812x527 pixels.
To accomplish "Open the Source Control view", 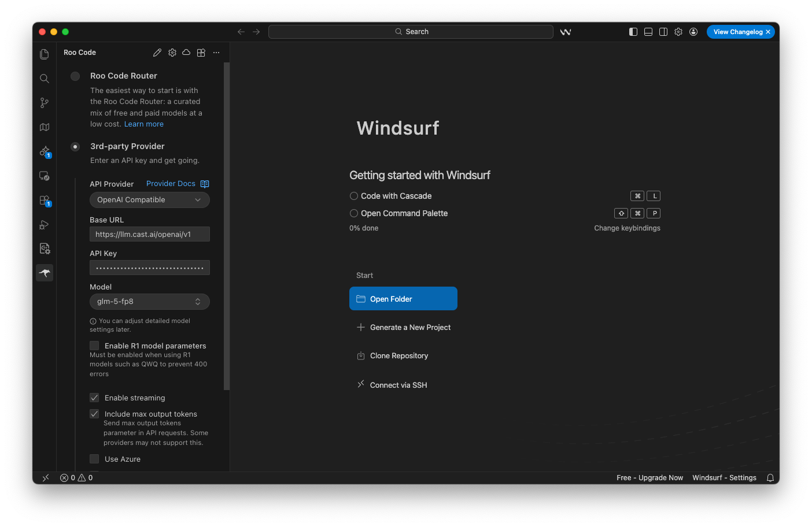I will click(45, 103).
